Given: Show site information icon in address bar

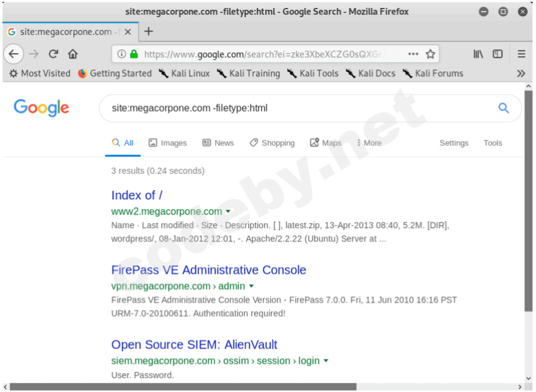Looking at the screenshot, I should tap(121, 54).
